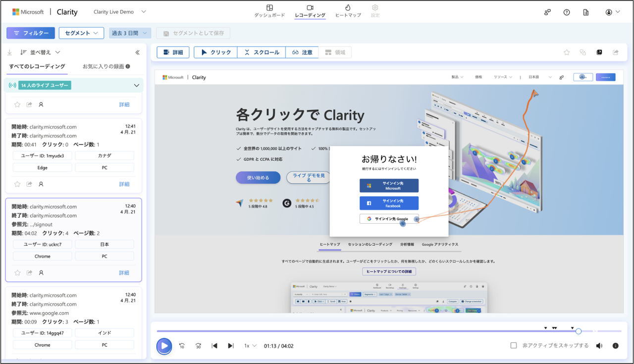Click the playback timeline progress bar
This screenshot has width=634, height=364.
tap(389, 331)
